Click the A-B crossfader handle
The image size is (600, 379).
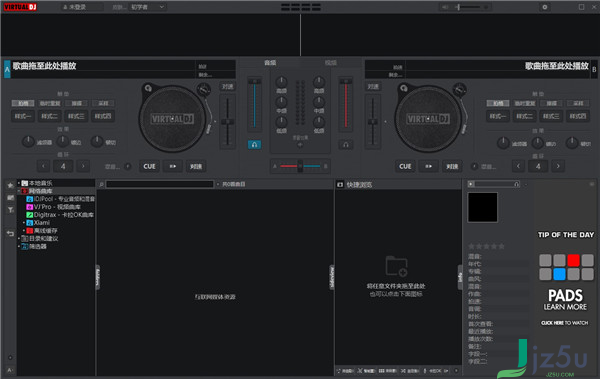[300, 166]
